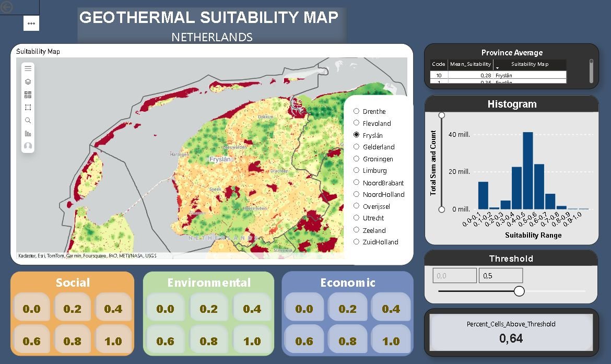Click the threshold upper value input 0,5
Image resolution: width=611 pixels, height=364 pixels.
click(x=500, y=276)
